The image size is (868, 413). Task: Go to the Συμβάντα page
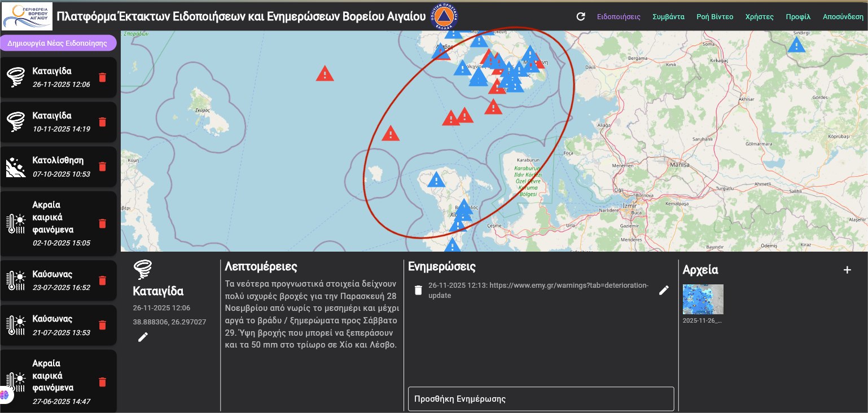[x=668, y=16]
